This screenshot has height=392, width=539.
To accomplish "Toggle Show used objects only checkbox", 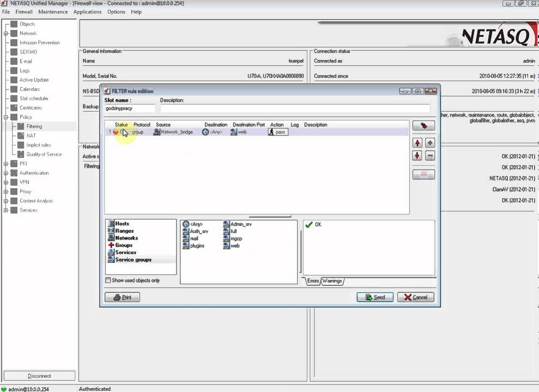I will click(108, 280).
